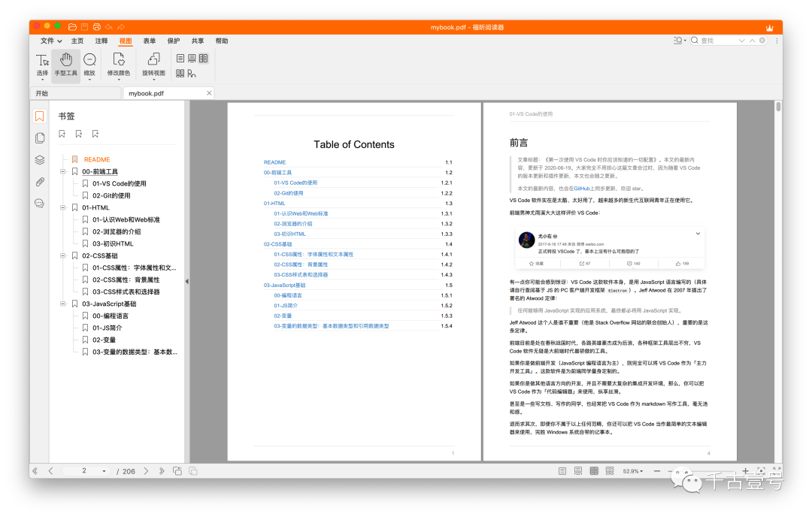Select the 01-VS Code的使用 bookmark
This screenshot has height=517, width=812.
click(x=119, y=183)
